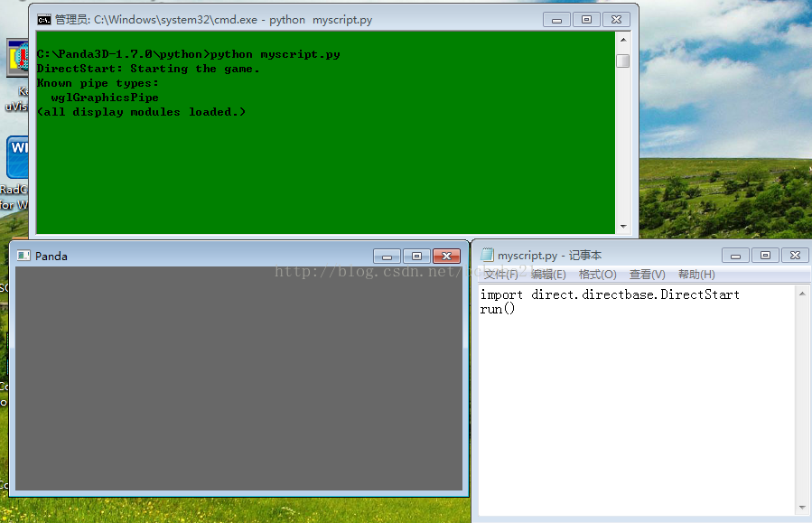Open 文件(F) menu in Notepad
Image resolution: width=812 pixels, height=523 pixels.
click(x=500, y=274)
